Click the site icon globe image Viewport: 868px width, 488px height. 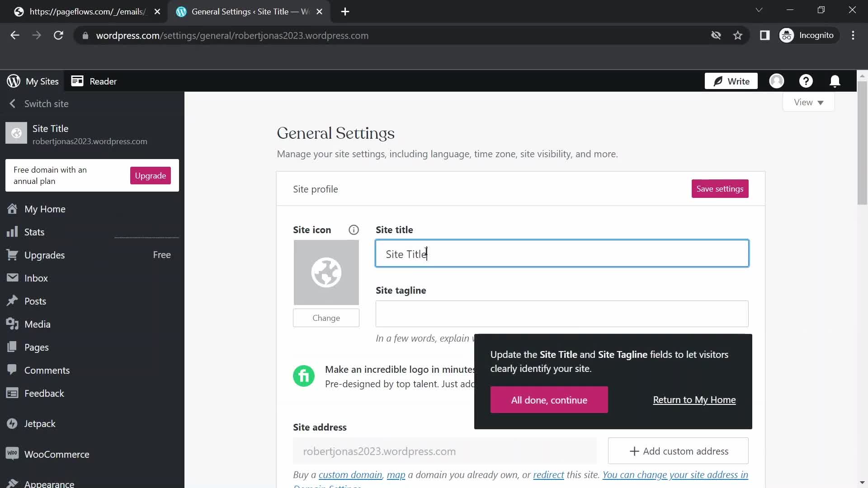click(x=326, y=272)
